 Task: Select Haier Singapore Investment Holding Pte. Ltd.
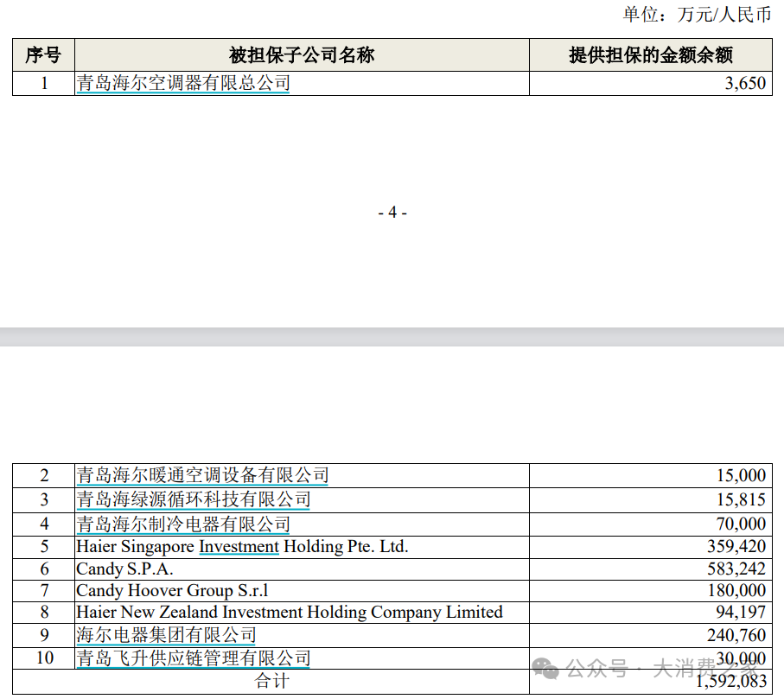click(x=242, y=547)
